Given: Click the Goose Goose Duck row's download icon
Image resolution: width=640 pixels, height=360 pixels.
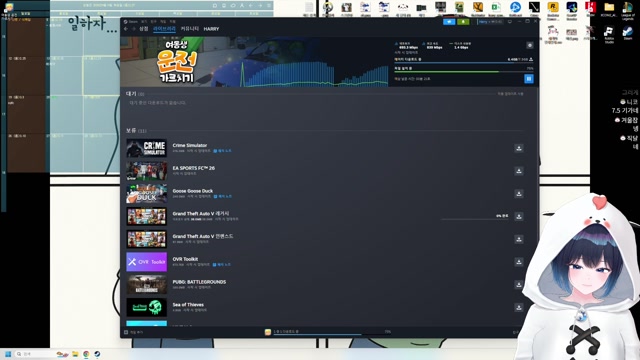Looking at the screenshot, I should pos(519,193).
